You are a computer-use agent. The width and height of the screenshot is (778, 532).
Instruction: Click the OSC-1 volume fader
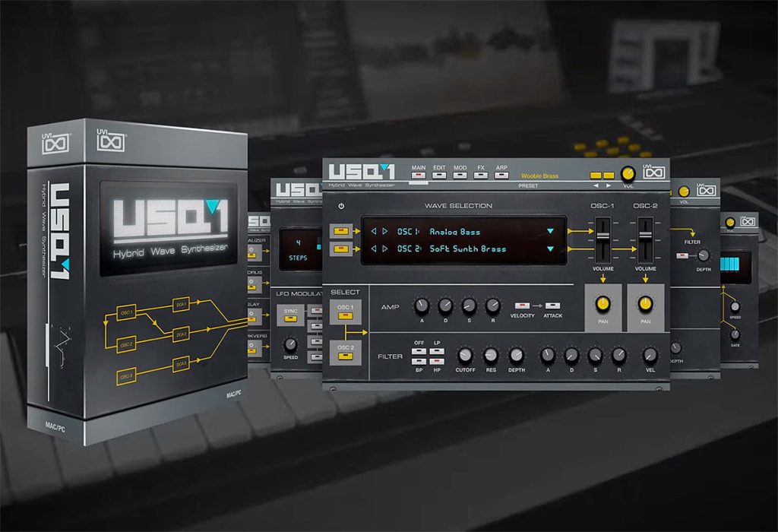602,236
